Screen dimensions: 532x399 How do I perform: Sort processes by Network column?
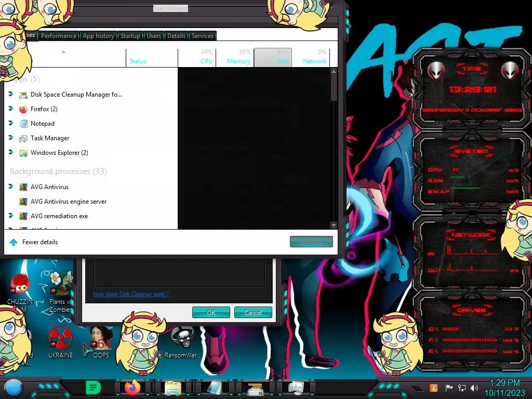pyautogui.click(x=311, y=57)
